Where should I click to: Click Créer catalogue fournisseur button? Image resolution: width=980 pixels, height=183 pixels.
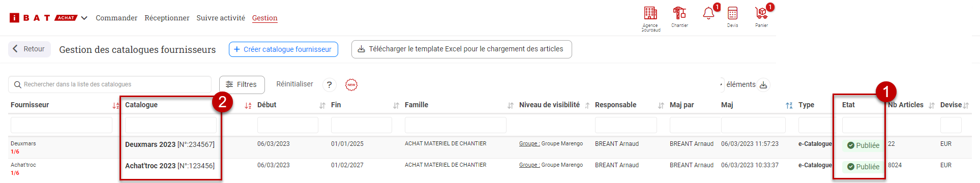pos(283,49)
